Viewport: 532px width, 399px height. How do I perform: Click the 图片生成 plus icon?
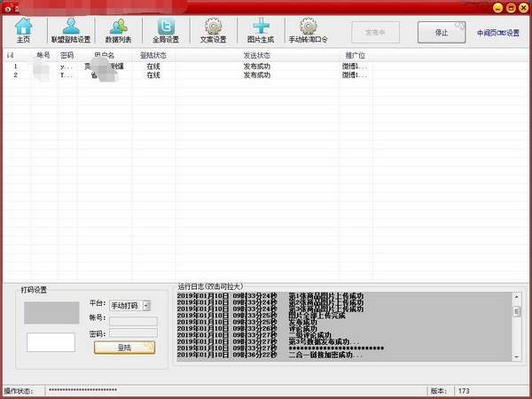click(261, 31)
